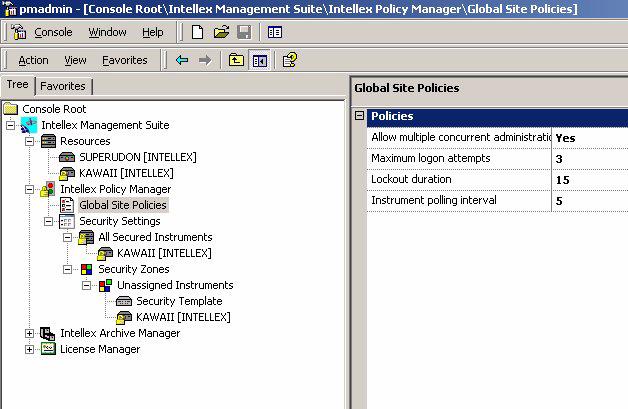This screenshot has height=409, width=628.
Task: Click the new window icon beside save
Action: (275, 32)
